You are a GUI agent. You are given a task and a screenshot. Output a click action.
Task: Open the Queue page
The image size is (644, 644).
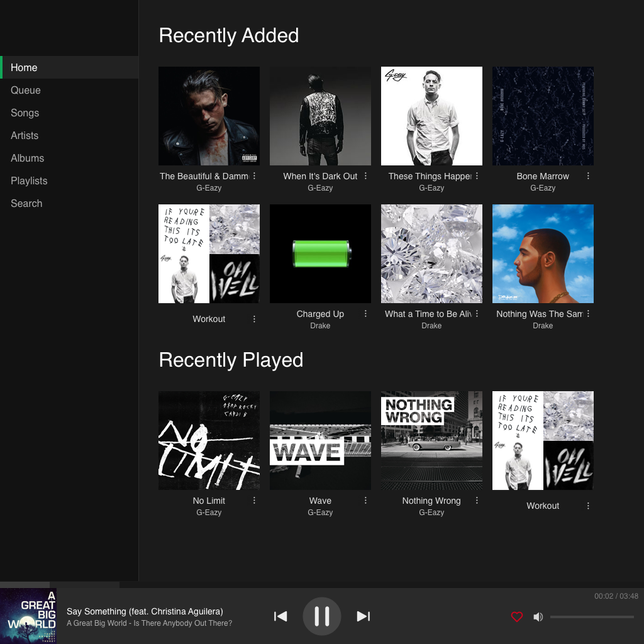pos(69,90)
